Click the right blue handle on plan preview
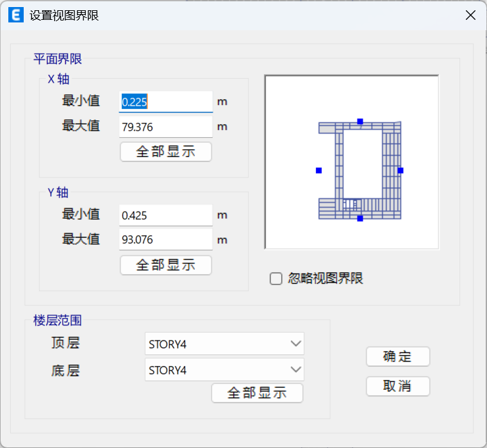 pos(400,170)
